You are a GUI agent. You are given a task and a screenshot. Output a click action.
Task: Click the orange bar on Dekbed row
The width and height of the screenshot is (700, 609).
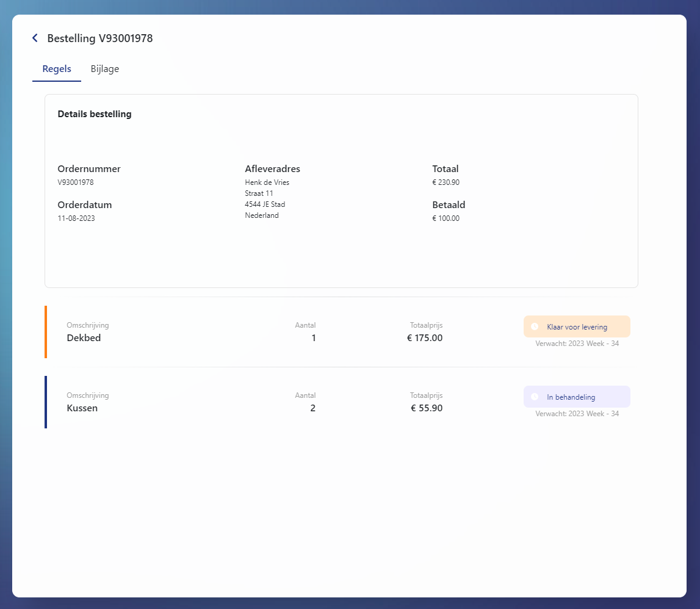click(46, 332)
